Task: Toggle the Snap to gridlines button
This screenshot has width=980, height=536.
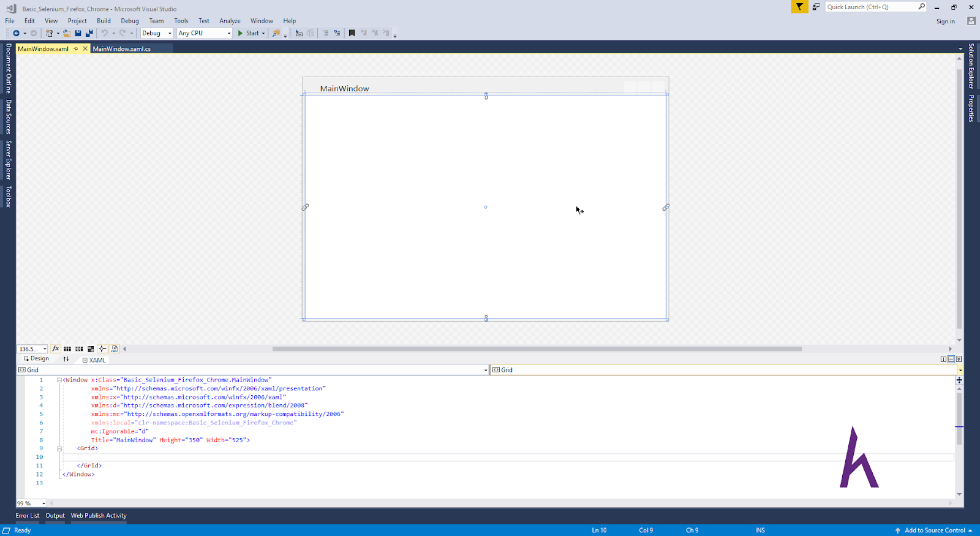Action: coord(79,349)
